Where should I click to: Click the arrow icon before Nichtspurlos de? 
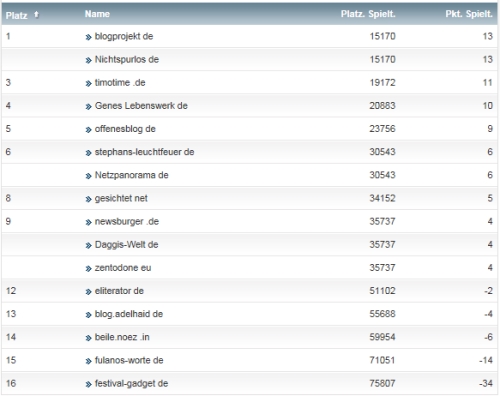click(88, 60)
